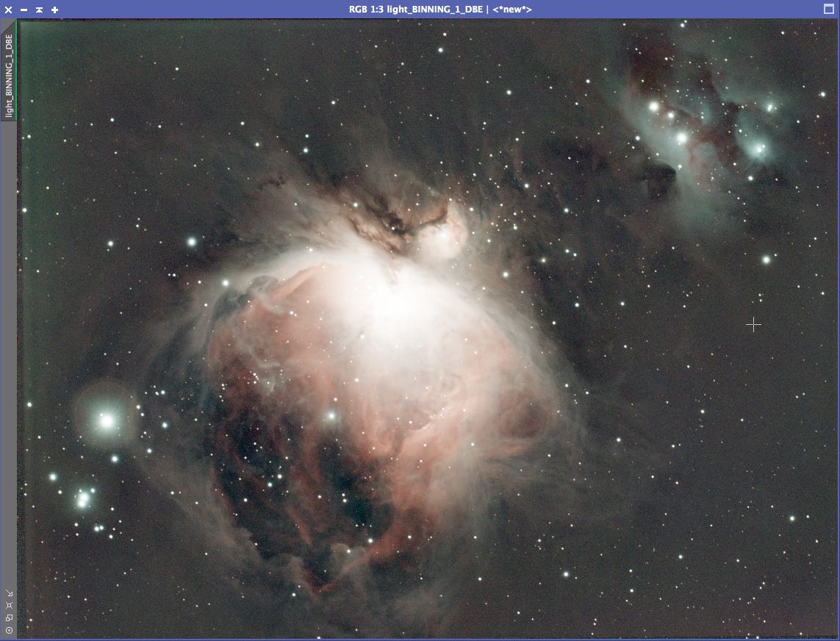Screen dimensions: 840x641
Task: Click the window frame icon at top-right
Action: [829, 10]
